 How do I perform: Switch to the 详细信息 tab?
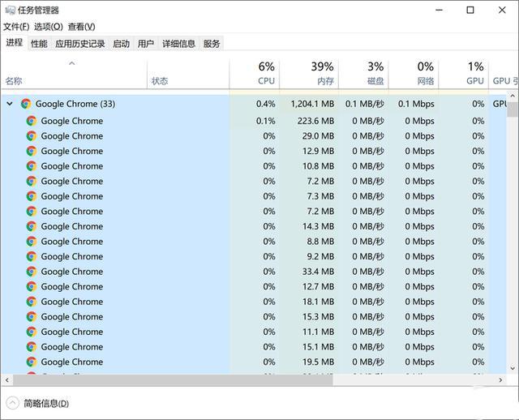click(x=178, y=44)
